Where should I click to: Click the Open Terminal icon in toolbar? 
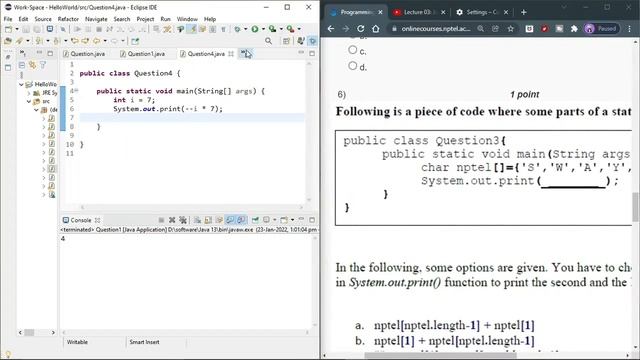point(50,29)
